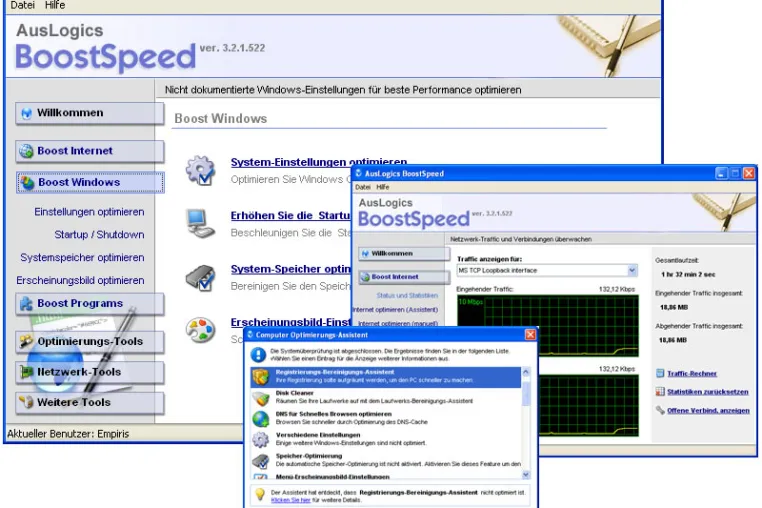Open Datei menu in the main window
Viewport: 762px width, 508px height.
[x=22, y=5]
